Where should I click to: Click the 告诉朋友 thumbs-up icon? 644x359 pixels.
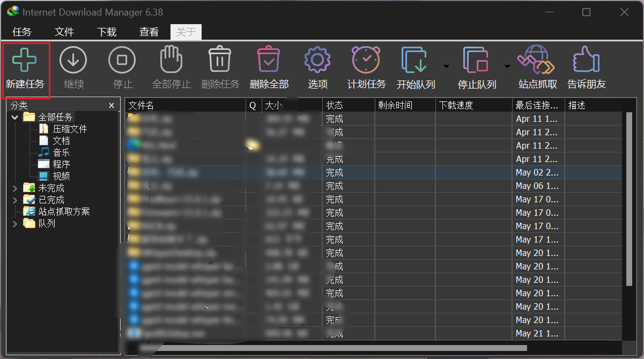(x=586, y=60)
